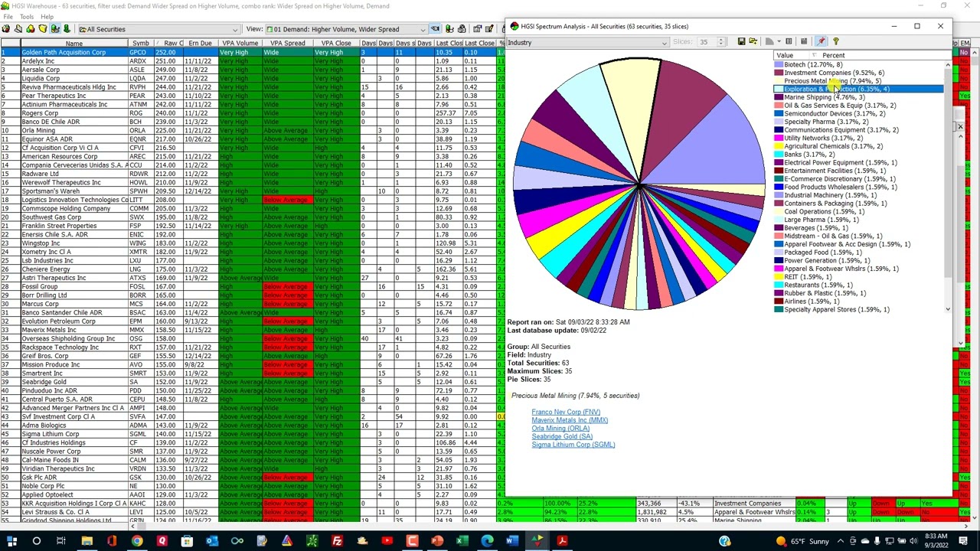Click the Symb column header
Image resolution: width=980 pixels, height=551 pixels.
point(141,43)
